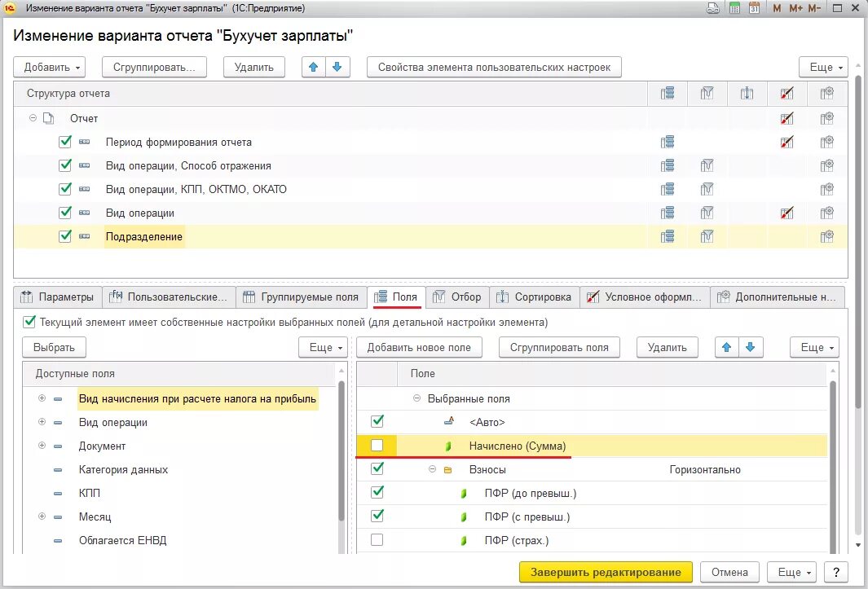Image resolution: width=868 pixels, height=589 pixels.
Task: Uncheck Вид операции, КПП, ОКТМО, ОКАТО checkbox
Action: (64, 189)
